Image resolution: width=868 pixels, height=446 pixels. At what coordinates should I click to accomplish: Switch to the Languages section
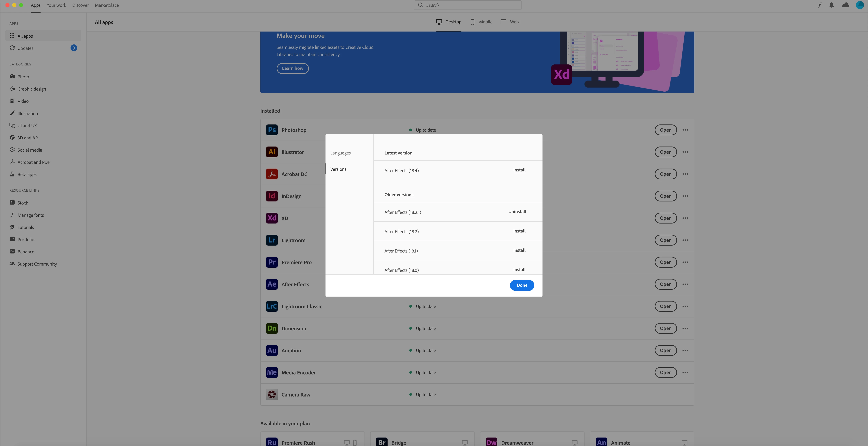[340, 153]
